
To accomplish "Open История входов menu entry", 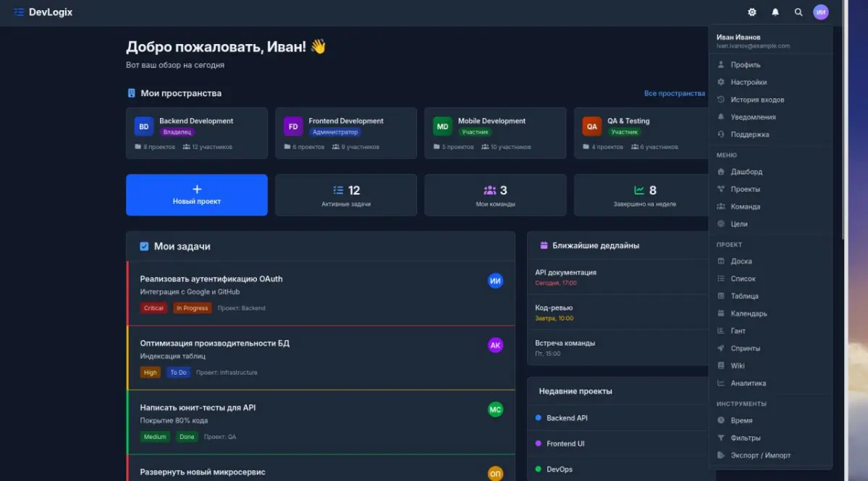I will (x=770, y=100).
